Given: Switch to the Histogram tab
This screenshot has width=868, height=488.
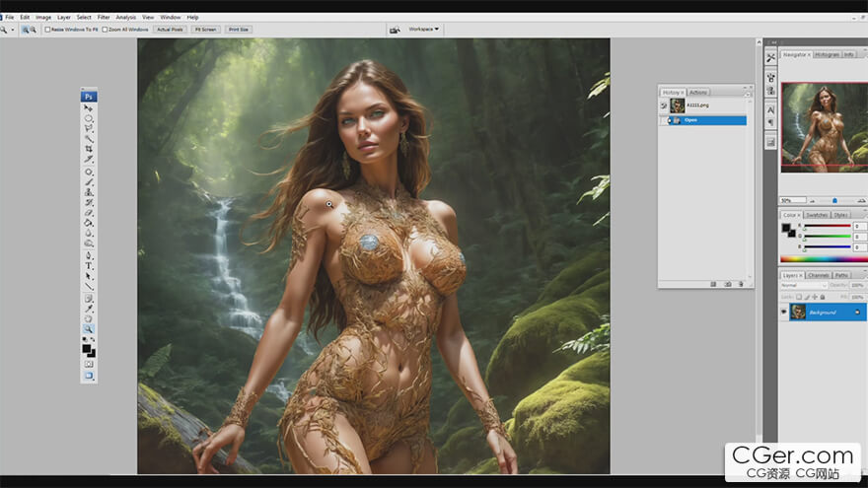Looking at the screenshot, I should tap(827, 55).
